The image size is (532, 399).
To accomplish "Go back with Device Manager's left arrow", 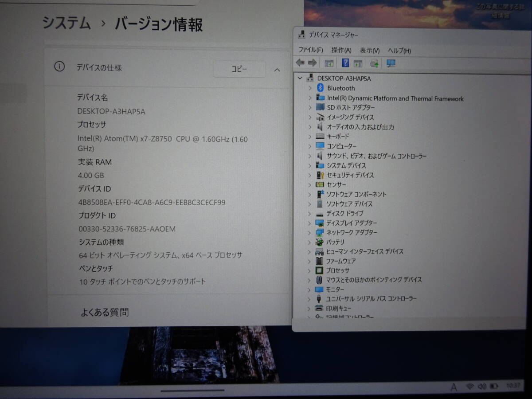I will (300, 63).
